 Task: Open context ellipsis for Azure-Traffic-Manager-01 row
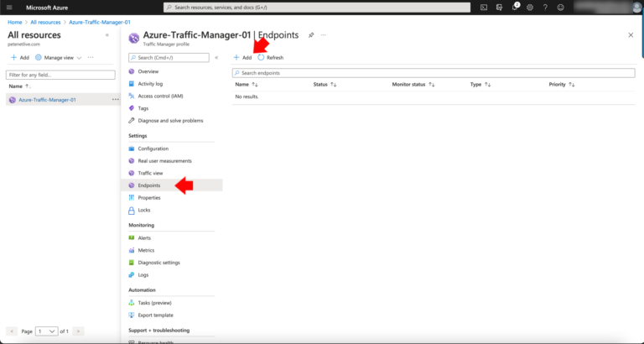click(116, 100)
